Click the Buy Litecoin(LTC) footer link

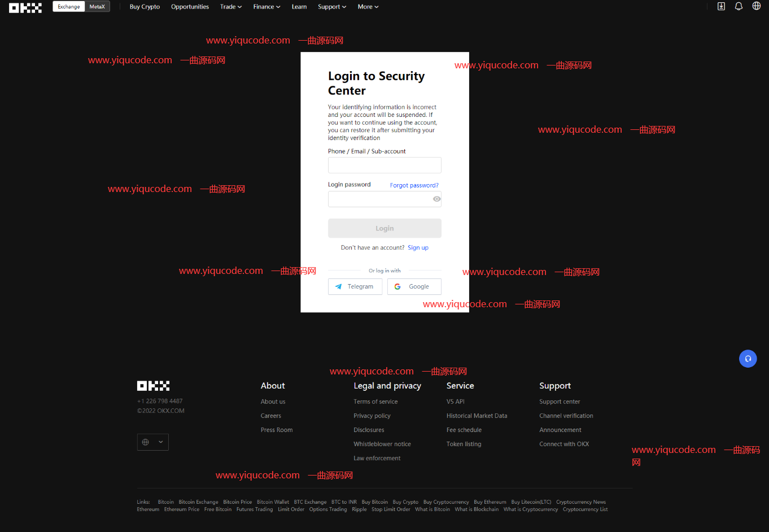tap(531, 502)
